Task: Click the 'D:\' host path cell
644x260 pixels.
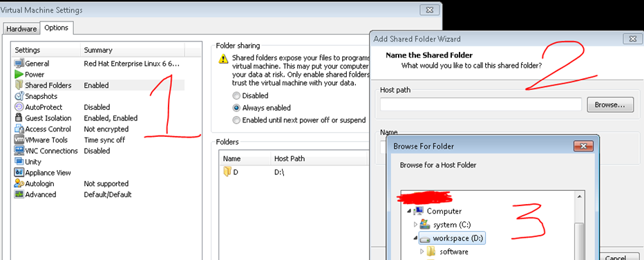Action: coord(279,172)
